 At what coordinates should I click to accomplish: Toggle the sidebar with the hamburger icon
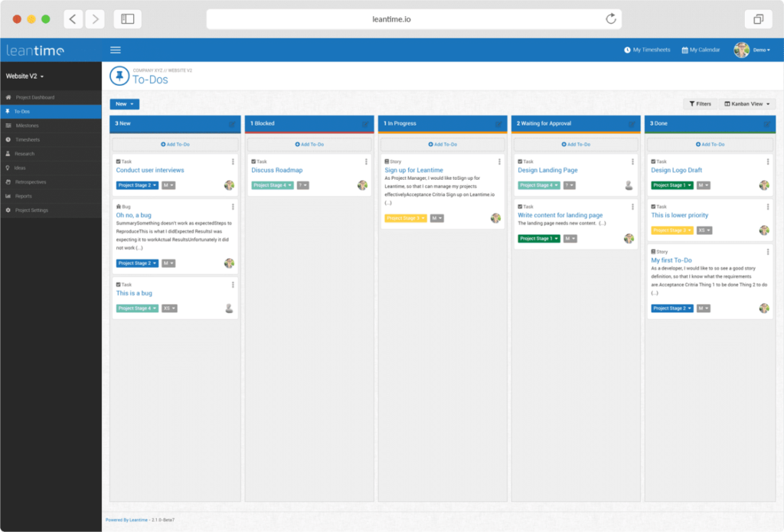pyautogui.click(x=116, y=49)
